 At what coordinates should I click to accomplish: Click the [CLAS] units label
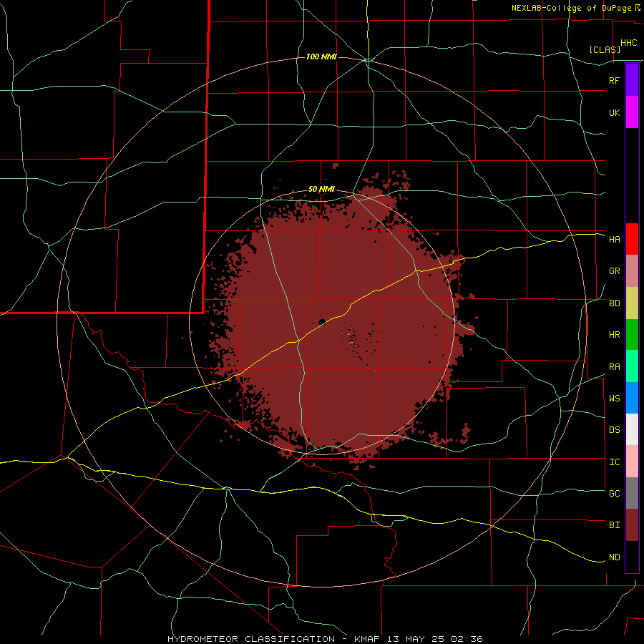pyautogui.click(x=605, y=49)
